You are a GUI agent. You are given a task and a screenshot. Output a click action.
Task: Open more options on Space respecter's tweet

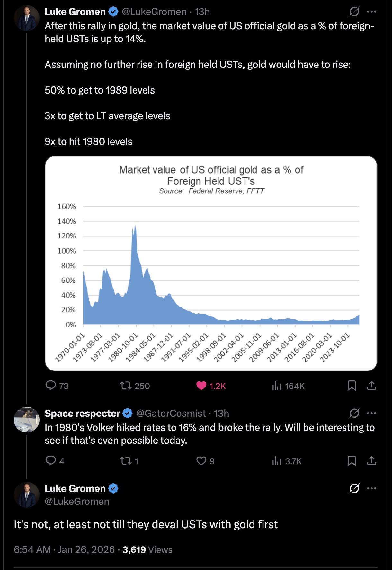(x=372, y=413)
